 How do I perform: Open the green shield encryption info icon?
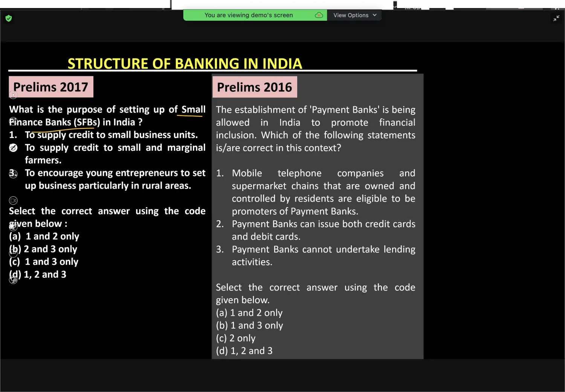pyautogui.click(x=9, y=18)
